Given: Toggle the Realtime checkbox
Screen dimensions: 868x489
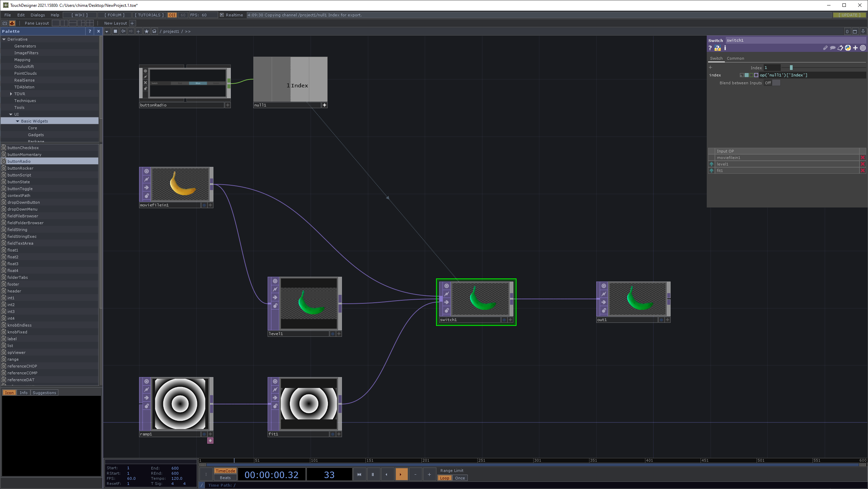Looking at the screenshot, I should (x=222, y=15).
